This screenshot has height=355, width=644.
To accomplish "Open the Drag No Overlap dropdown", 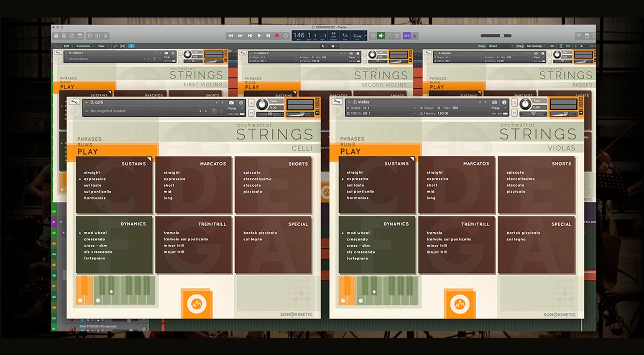I will [x=536, y=46].
